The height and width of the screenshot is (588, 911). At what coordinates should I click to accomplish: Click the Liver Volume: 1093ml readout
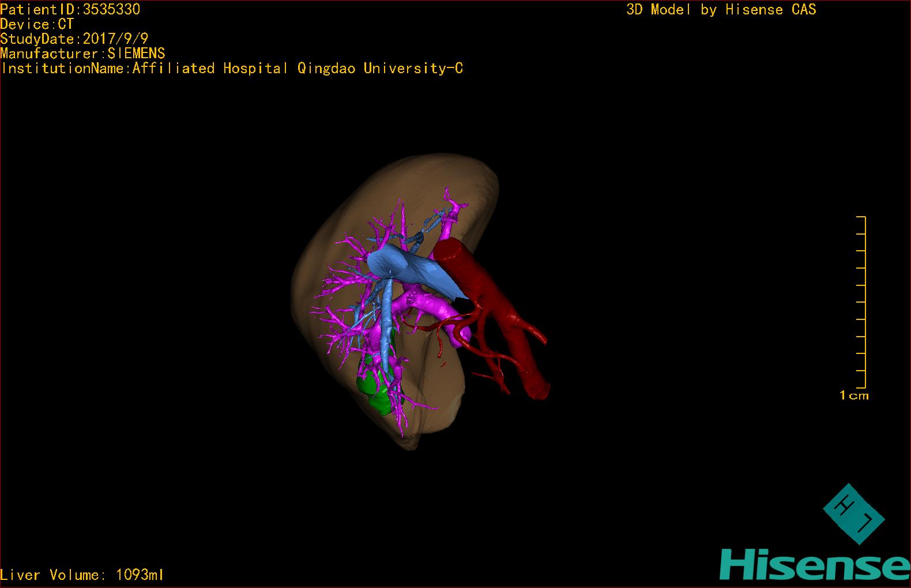(x=82, y=575)
